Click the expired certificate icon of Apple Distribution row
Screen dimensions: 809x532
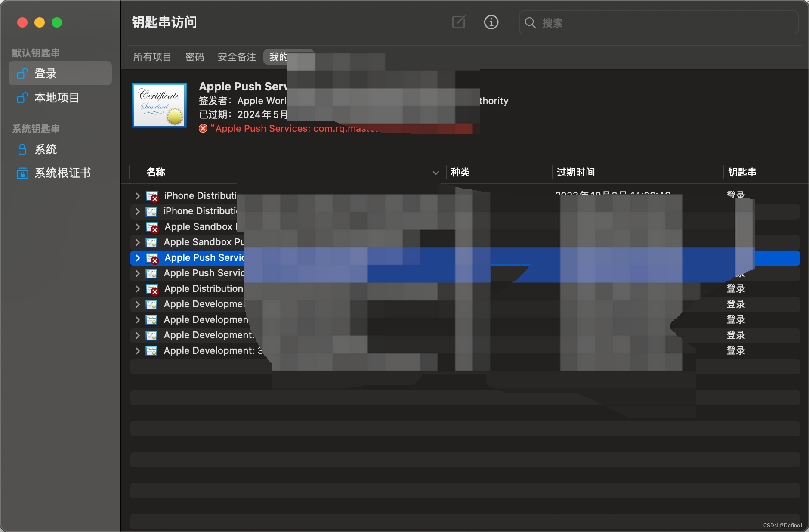coord(152,289)
